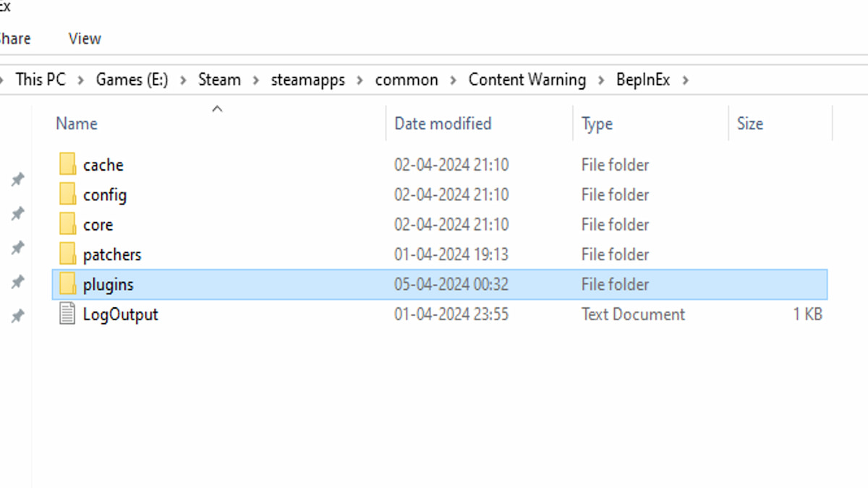Go to the Steam breadcrumb folder
Viewport: 868px width, 488px height.
[x=219, y=80]
